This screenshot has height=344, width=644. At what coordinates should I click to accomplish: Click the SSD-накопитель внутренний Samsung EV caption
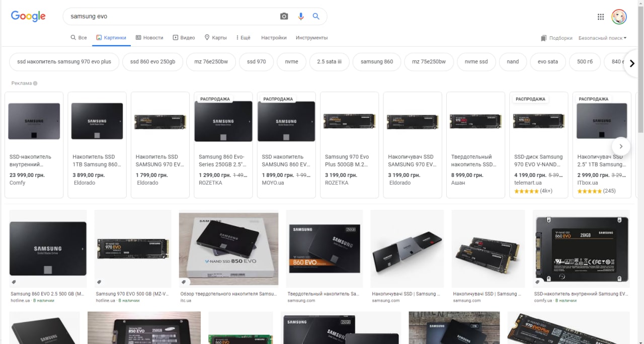click(x=581, y=294)
